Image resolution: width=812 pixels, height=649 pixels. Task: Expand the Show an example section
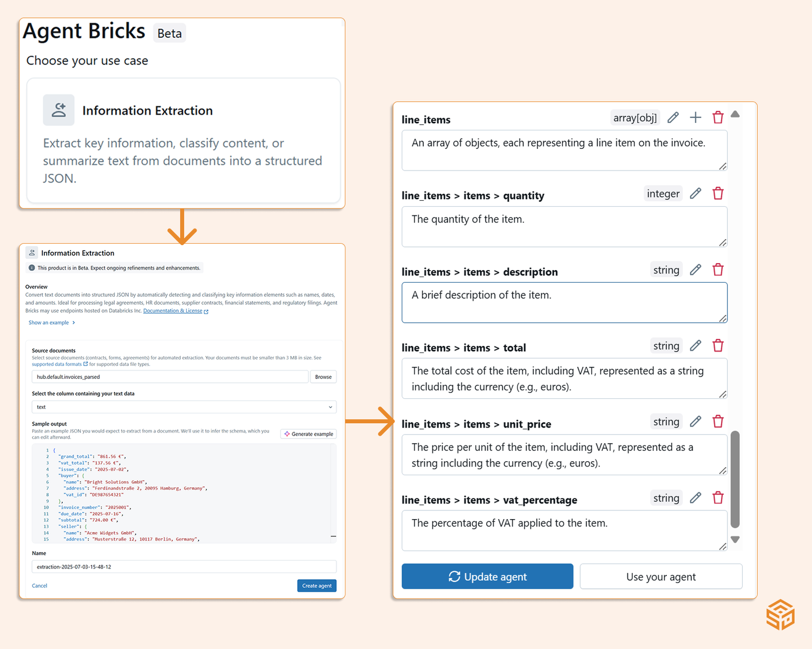pyautogui.click(x=48, y=322)
